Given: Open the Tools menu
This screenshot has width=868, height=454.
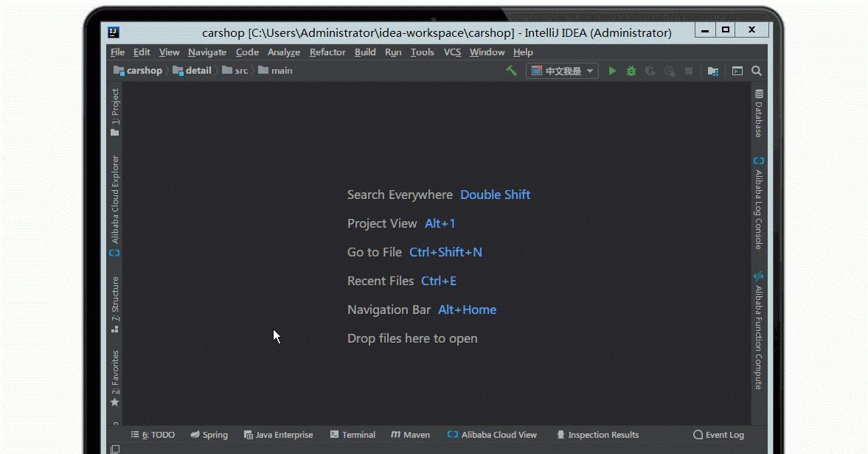Looking at the screenshot, I should coord(423,52).
